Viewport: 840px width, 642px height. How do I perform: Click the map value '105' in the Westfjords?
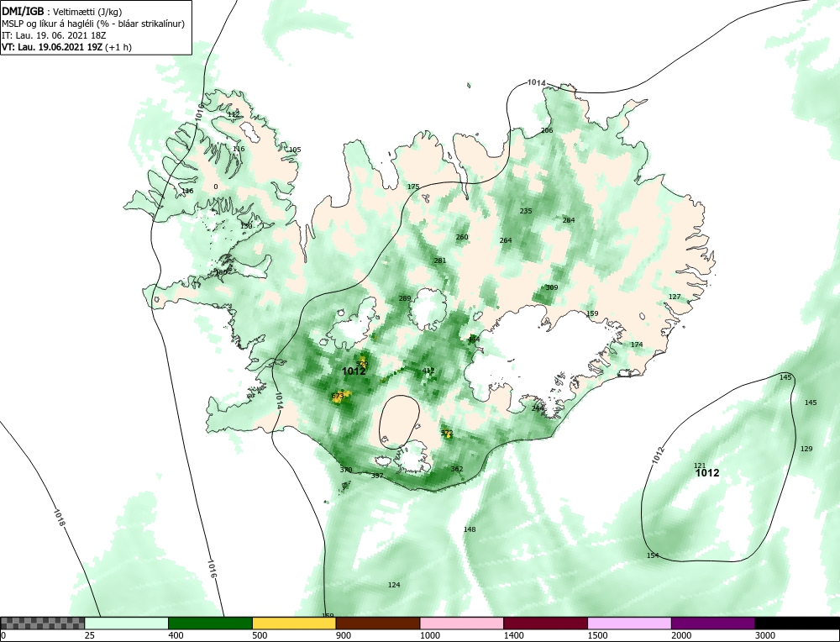pyautogui.click(x=295, y=150)
